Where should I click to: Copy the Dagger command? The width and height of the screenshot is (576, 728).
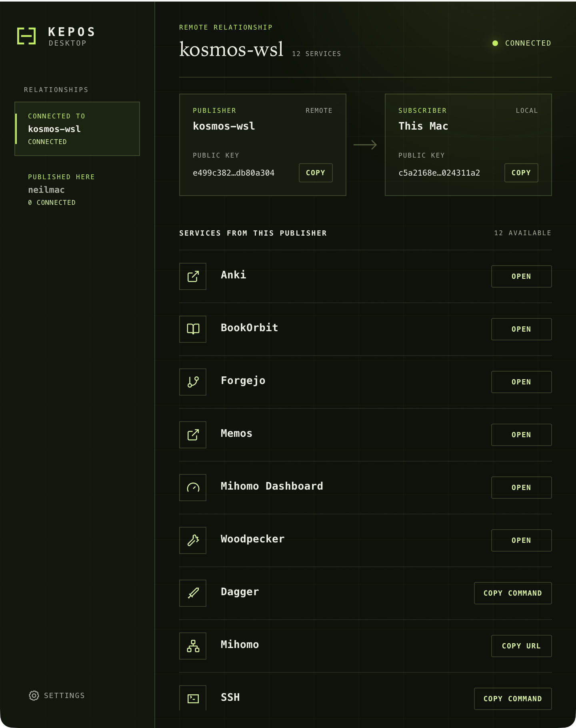pos(513,593)
